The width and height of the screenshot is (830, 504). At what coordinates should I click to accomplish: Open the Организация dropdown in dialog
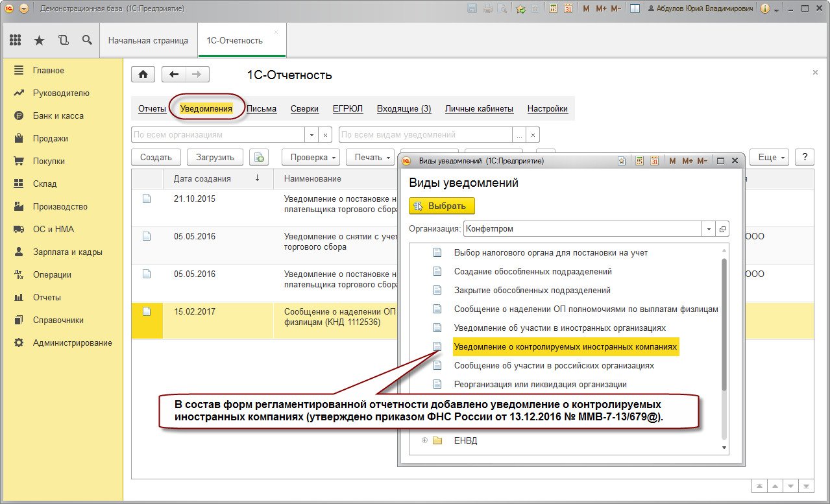[x=707, y=229]
